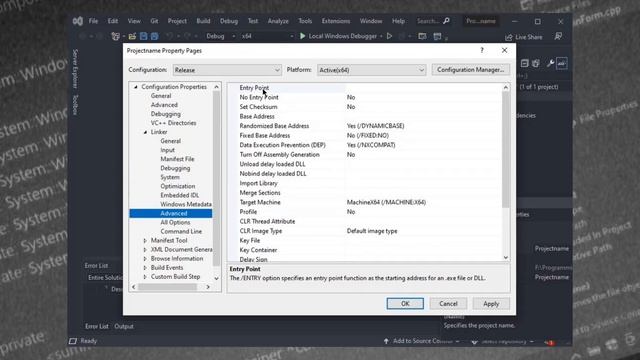Open the Extensions menu
The image size is (640, 360).
(336, 21)
